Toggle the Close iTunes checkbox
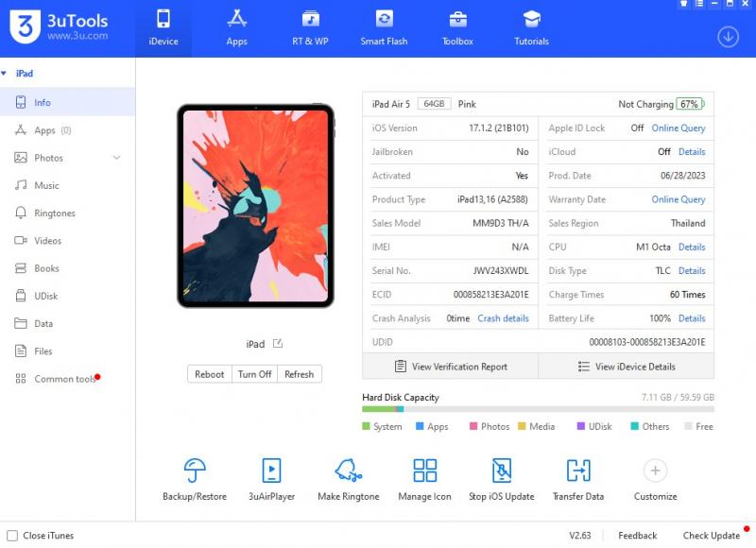Viewport: 756px width, 548px height. pyautogui.click(x=12, y=536)
